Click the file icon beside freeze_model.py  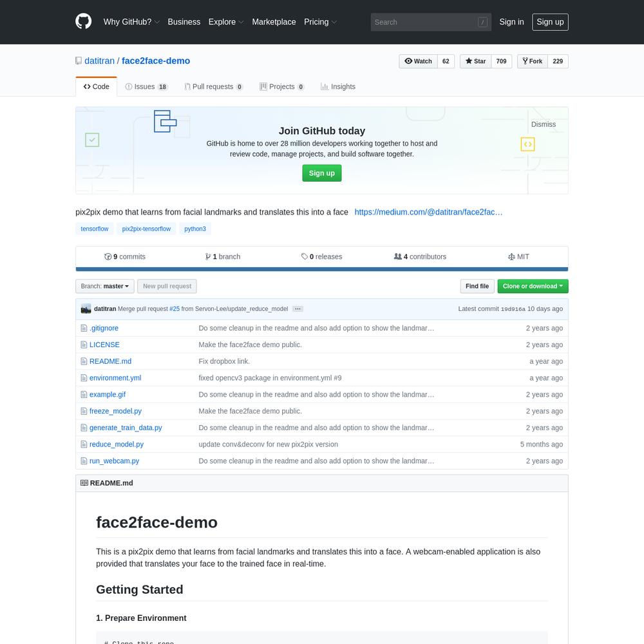[x=84, y=411]
